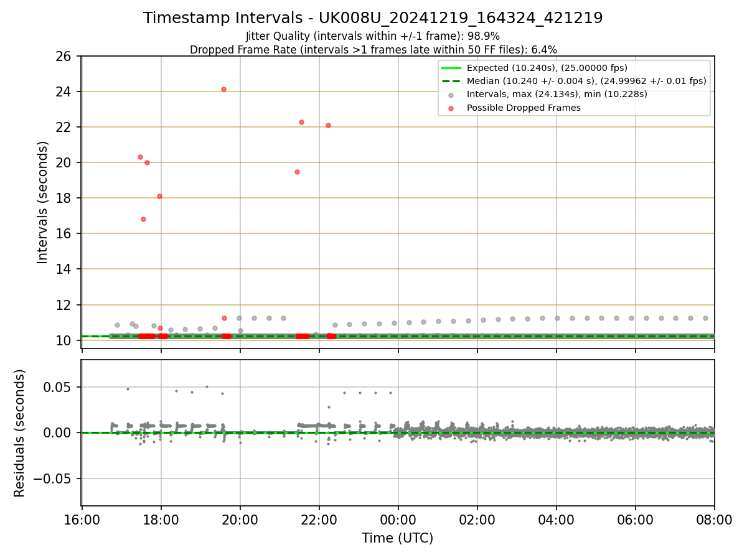
Task: Click legend entry "Expected (10.240s), (25.00000 fps)"
Action: [x=547, y=68]
